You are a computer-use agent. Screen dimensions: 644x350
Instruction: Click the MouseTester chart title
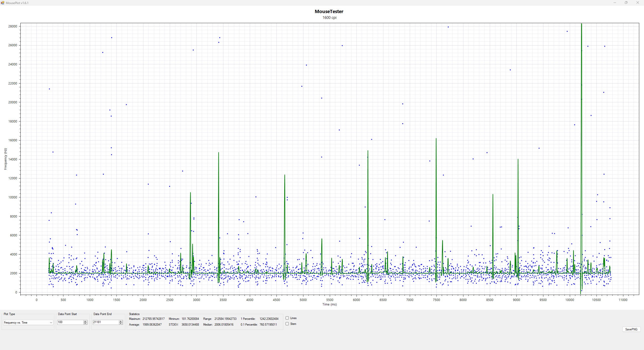329,12
